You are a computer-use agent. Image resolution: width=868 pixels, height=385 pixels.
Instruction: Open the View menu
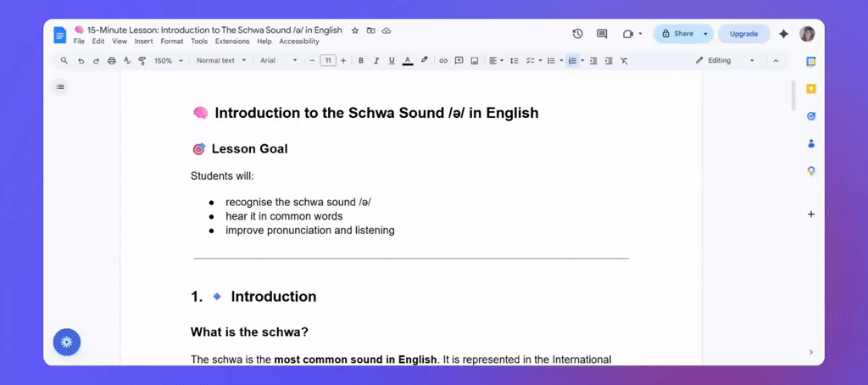tap(120, 42)
